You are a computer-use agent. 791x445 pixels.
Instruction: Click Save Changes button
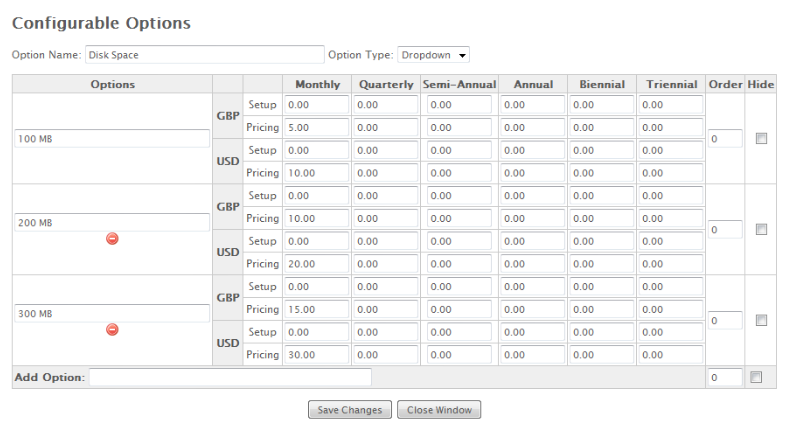tap(350, 410)
